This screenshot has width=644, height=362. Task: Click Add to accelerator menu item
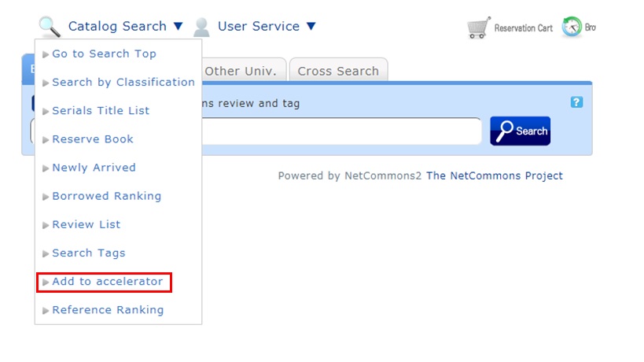pos(107,282)
